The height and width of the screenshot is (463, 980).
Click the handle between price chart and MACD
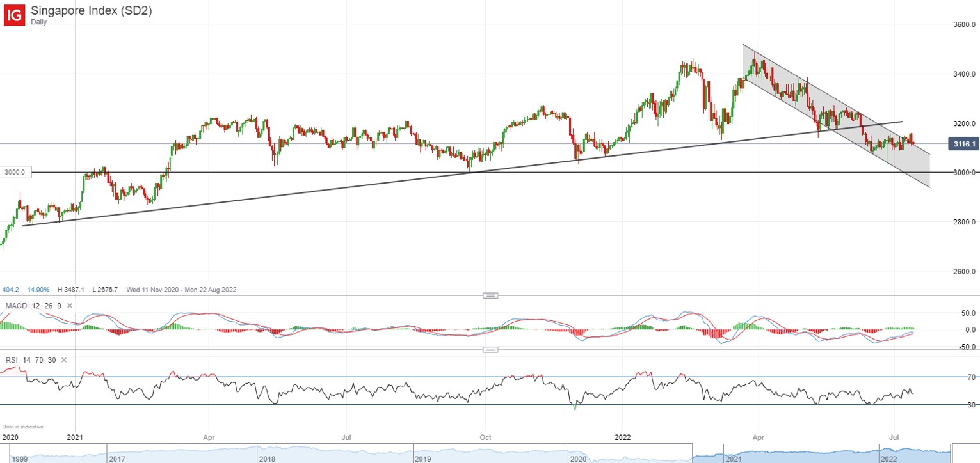[490, 295]
